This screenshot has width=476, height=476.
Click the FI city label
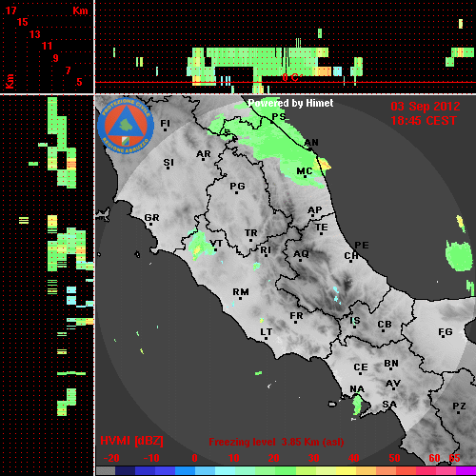(x=165, y=123)
